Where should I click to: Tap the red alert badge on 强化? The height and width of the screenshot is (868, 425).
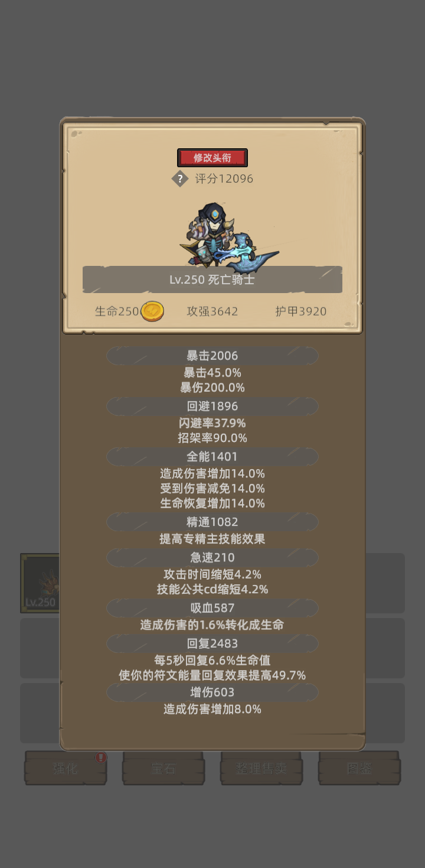pyautogui.click(x=101, y=758)
